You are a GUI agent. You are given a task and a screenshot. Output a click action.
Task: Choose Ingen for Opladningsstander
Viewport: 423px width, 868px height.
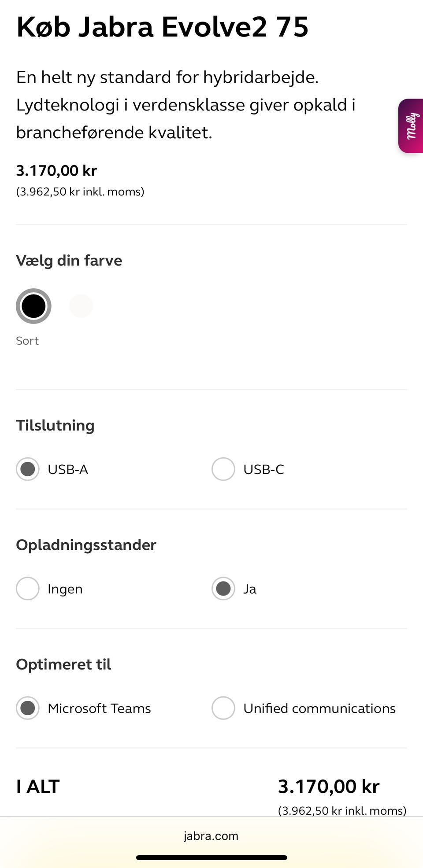coord(28,588)
